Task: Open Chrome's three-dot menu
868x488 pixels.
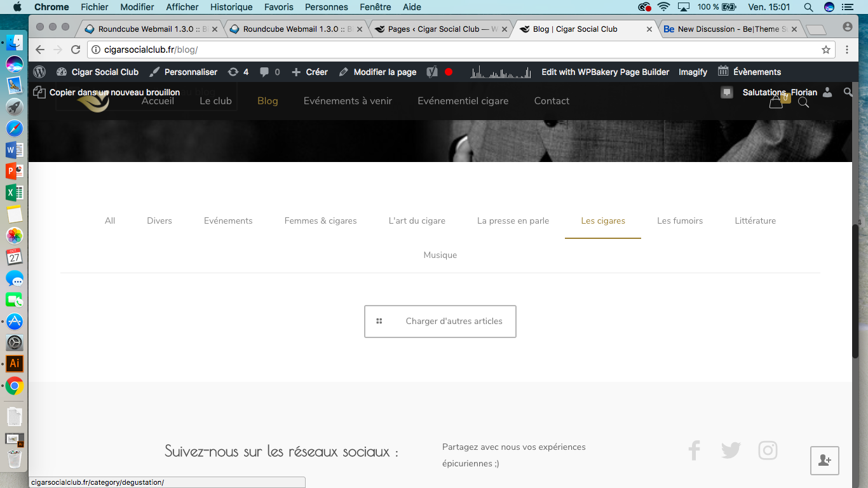Action: click(847, 50)
